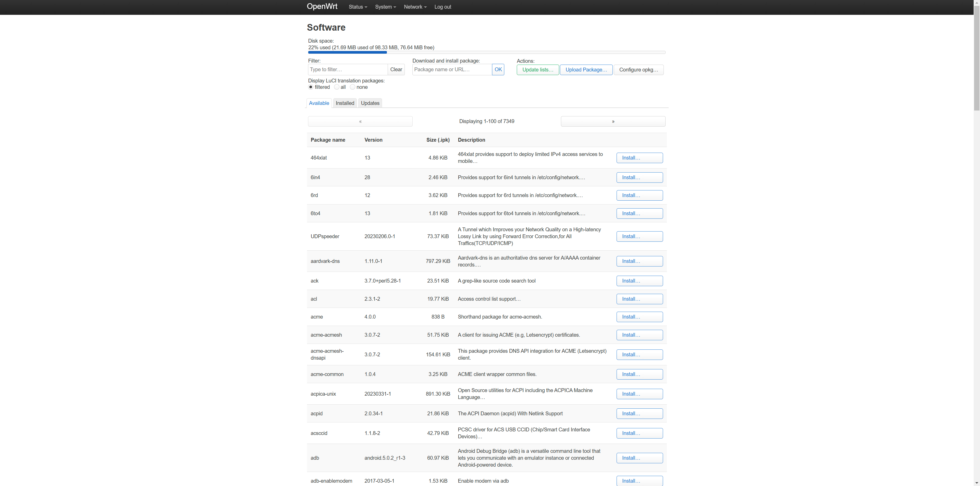Select the none translation radio button

coord(353,87)
